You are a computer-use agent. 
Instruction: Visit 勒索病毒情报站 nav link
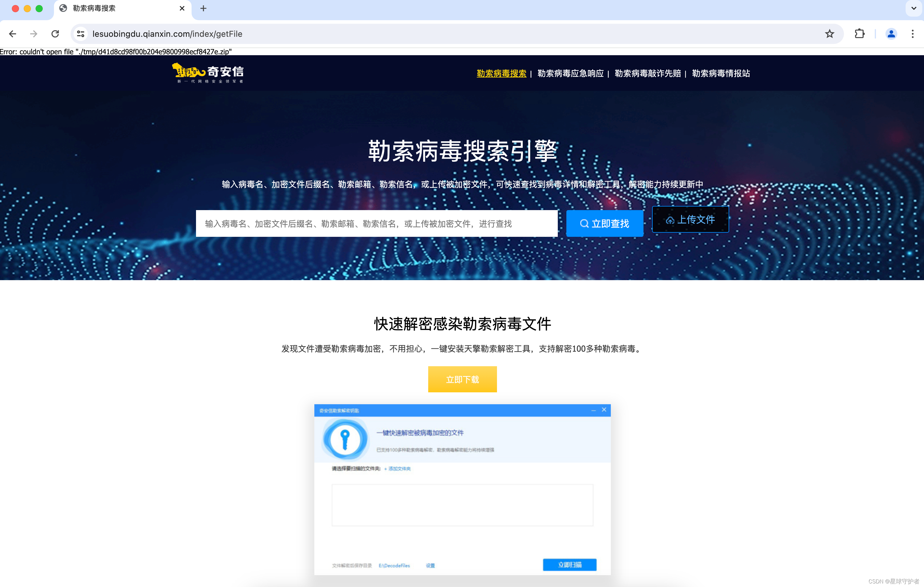[721, 73]
